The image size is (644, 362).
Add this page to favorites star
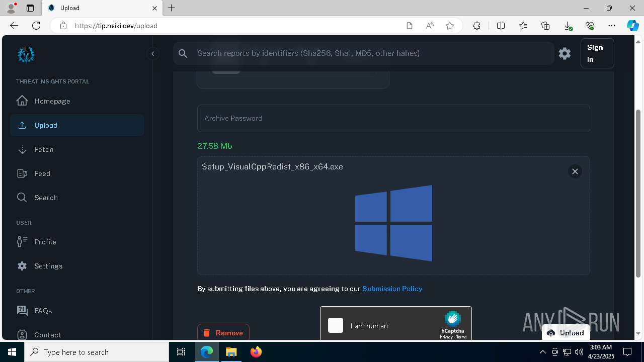coord(450,26)
